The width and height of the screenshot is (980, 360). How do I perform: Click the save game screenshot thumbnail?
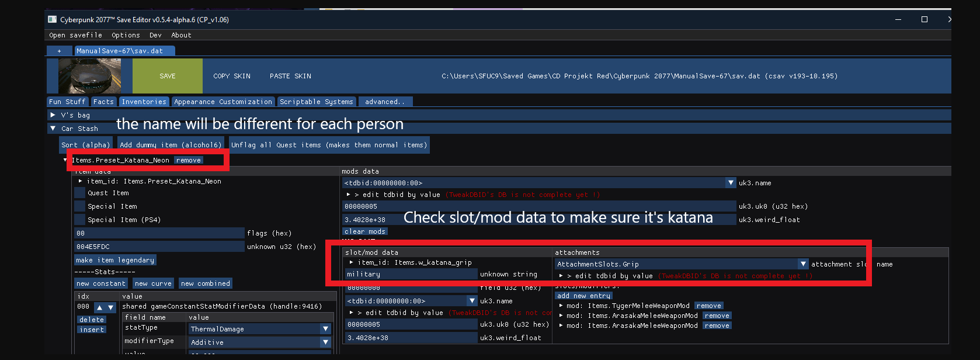point(90,76)
